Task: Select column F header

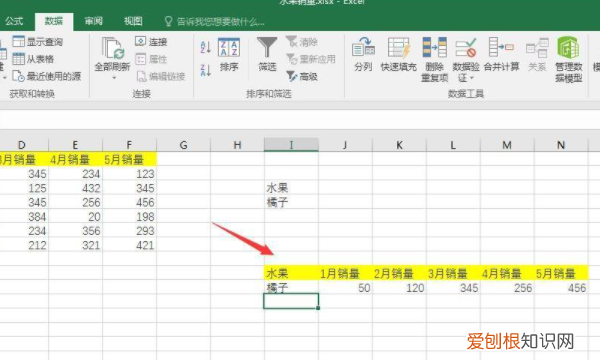Action: 129,145
